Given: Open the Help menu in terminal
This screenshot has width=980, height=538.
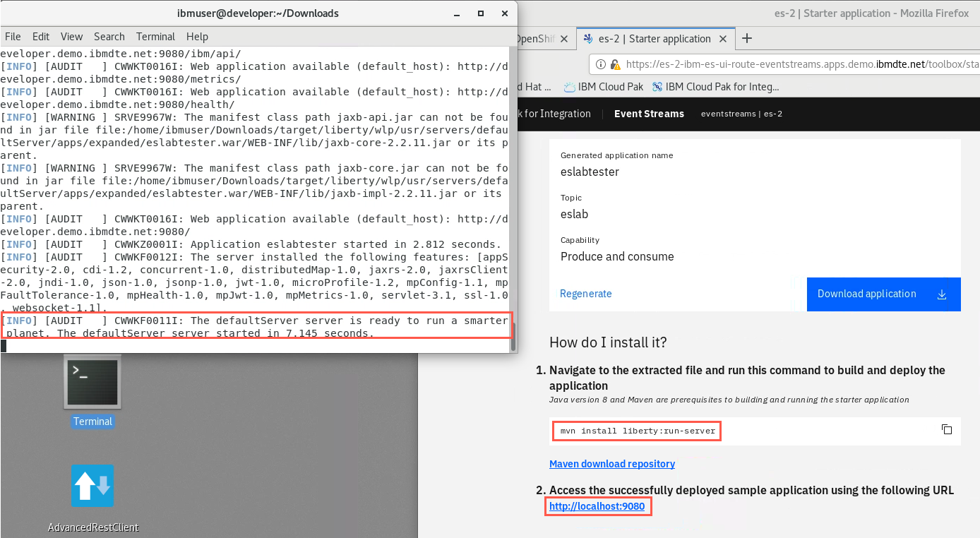Looking at the screenshot, I should pyautogui.click(x=197, y=37).
